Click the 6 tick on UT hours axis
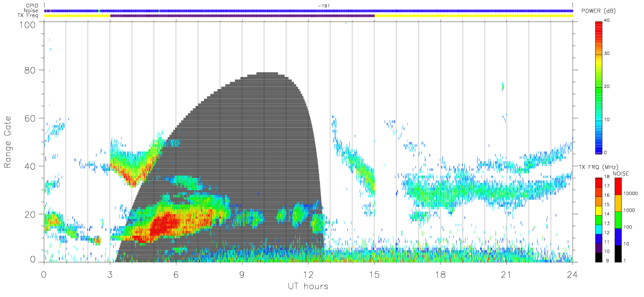Viewport: 644px width, 297px height. click(x=176, y=274)
